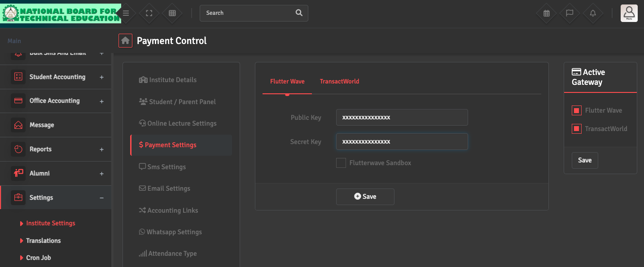Click Save in Active Gateway panel

584,160
